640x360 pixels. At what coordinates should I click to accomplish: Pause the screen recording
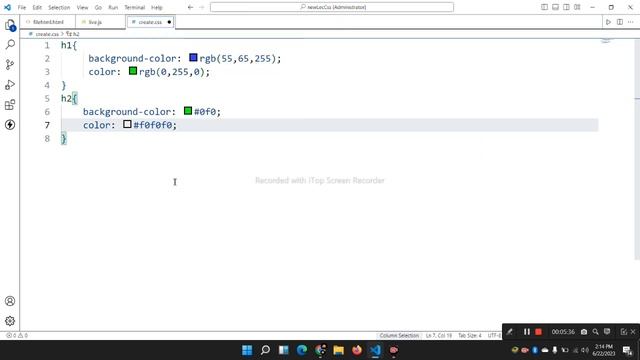pos(527,332)
